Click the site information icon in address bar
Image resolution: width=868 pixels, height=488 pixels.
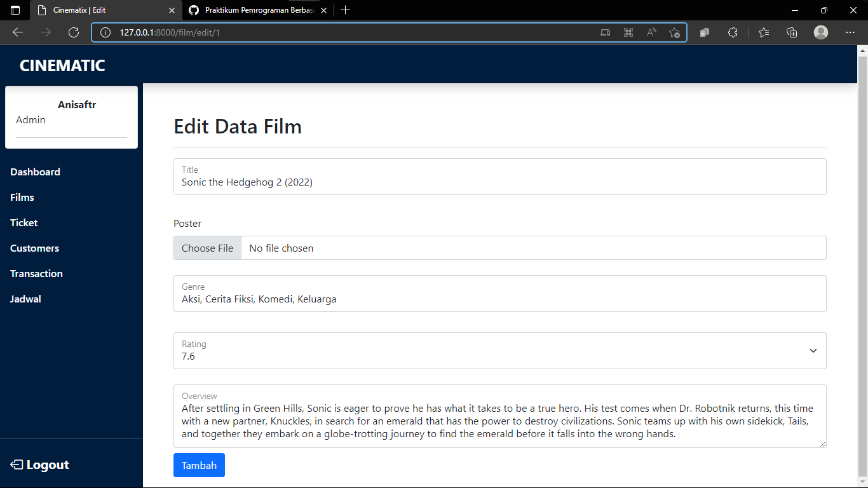pos(105,32)
